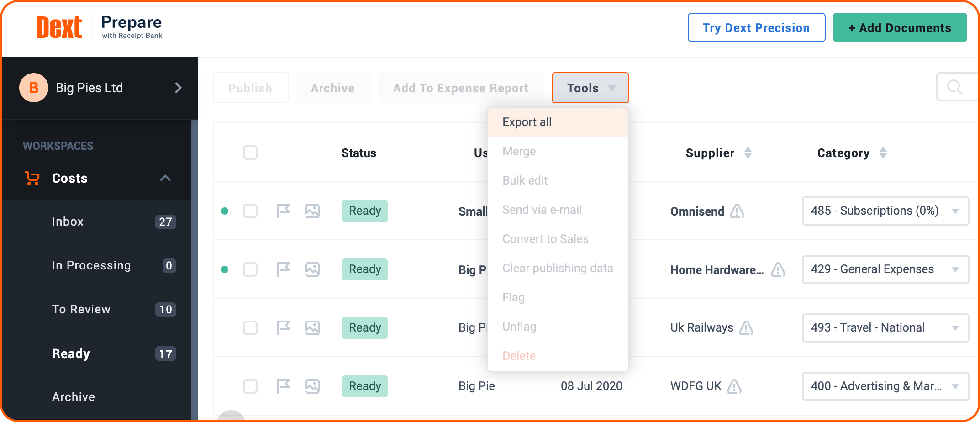980x422 pixels.
Task: Click the Uk Railways supplier name
Action: pos(702,328)
